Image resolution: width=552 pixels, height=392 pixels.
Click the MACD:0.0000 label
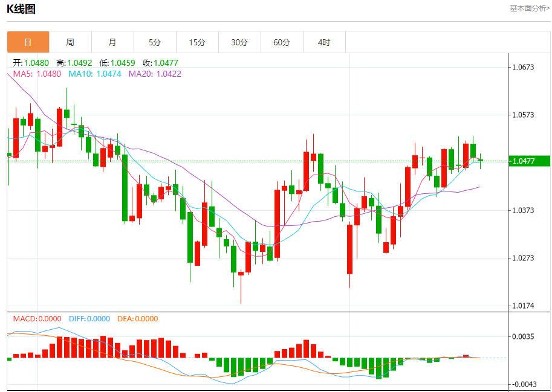tap(37, 319)
